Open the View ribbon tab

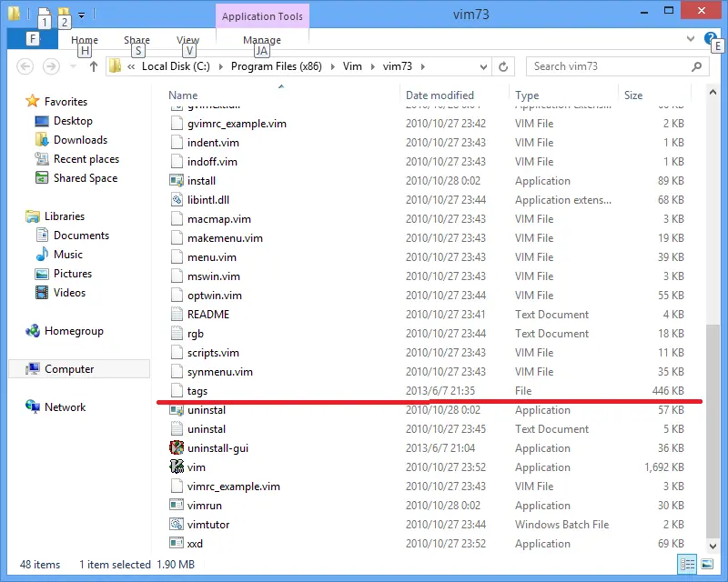pyautogui.click(x=188, y=40)
